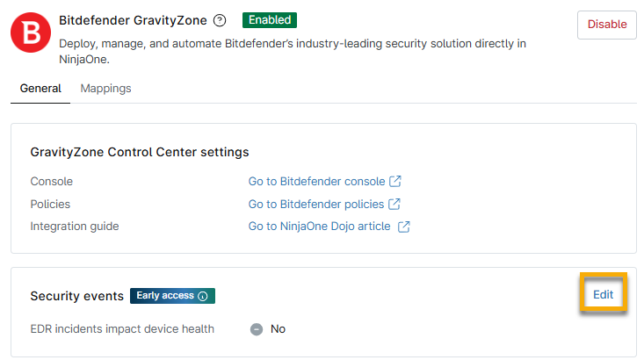
Task: Edit the Security events settings
Action: (x=603, y=294)
